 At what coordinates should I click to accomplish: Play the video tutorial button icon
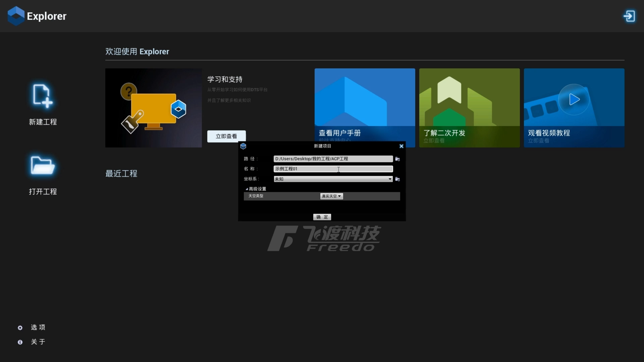(x=574, y=100)
